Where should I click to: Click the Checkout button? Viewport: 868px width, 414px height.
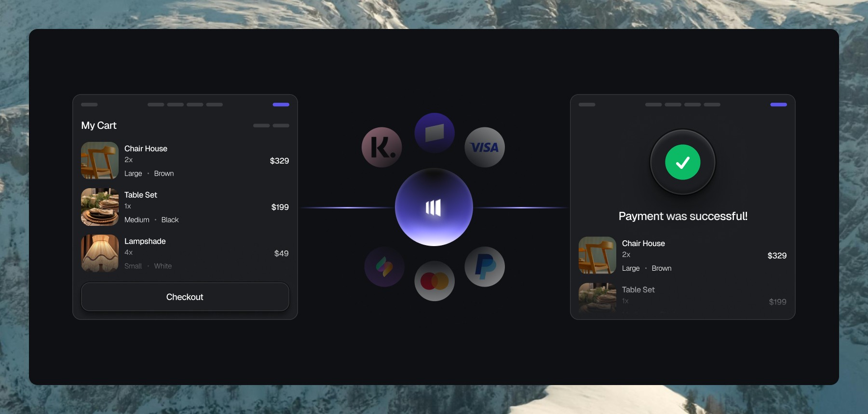point(185,297)
